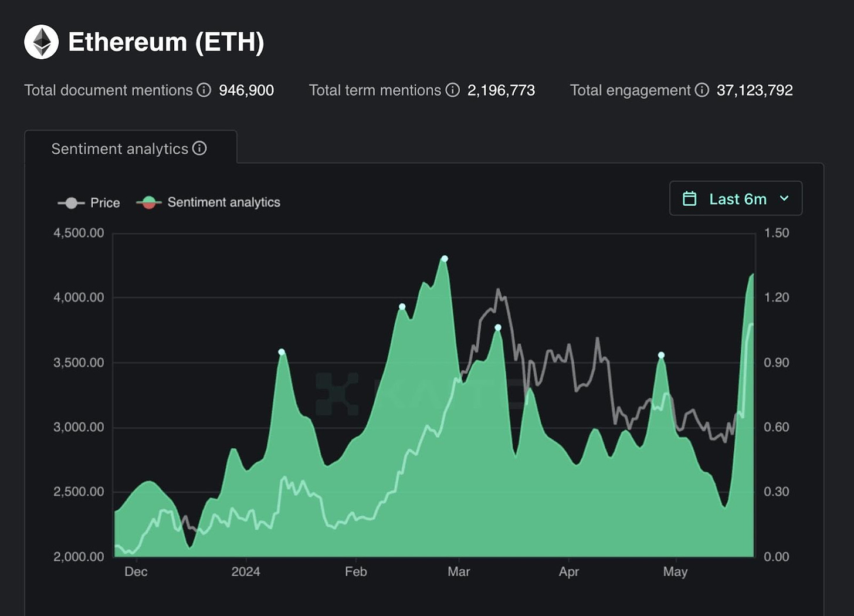Click the 2,196,773 term mentions value
Image resolution: width=854 pixels, height=616 pixels.
(x=501, y=90)
